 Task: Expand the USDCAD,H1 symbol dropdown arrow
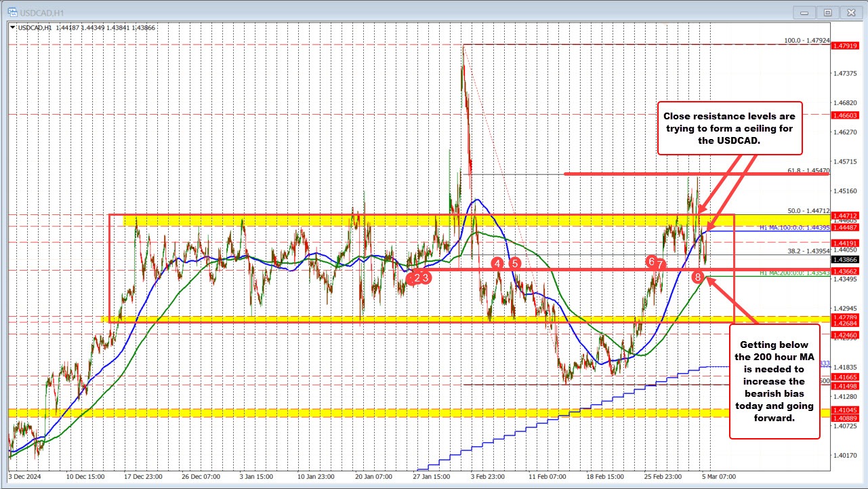[x=11, y=27]
